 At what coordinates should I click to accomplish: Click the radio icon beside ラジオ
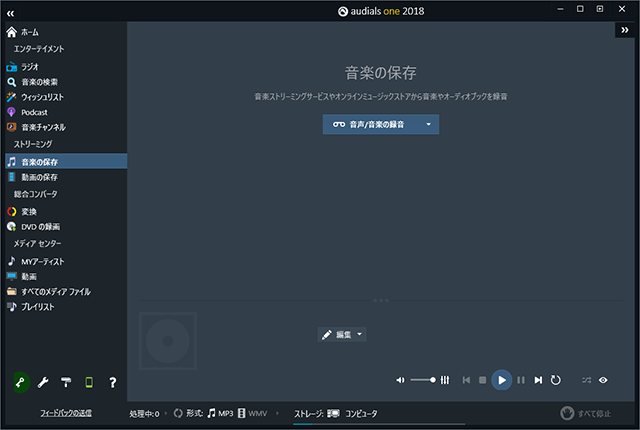[x=11, y=66]
